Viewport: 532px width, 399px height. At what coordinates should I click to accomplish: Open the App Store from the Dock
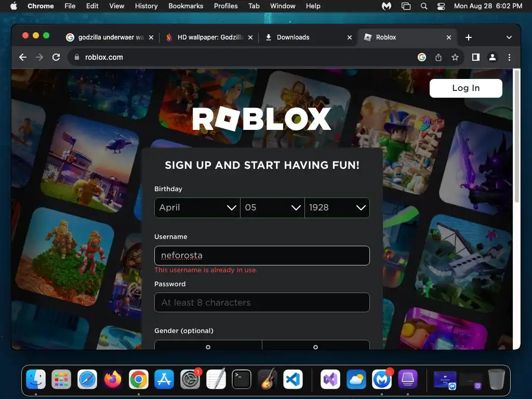click(164, 379)
